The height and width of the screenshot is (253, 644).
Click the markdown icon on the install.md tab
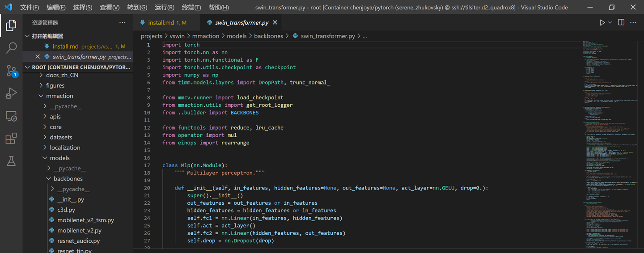click(x=143, y=22)
